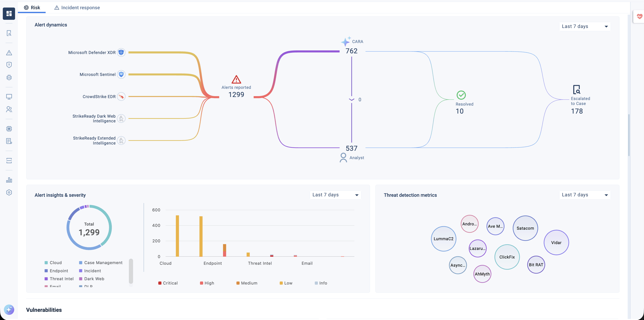Click the CrowdStrike EDR falcon icon

(121, 96)
